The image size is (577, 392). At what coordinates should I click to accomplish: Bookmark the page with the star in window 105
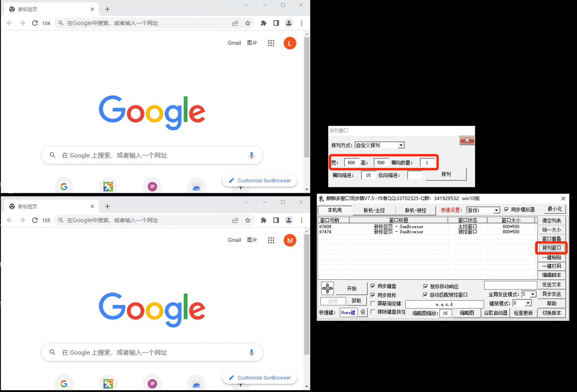tap(248, 220)
